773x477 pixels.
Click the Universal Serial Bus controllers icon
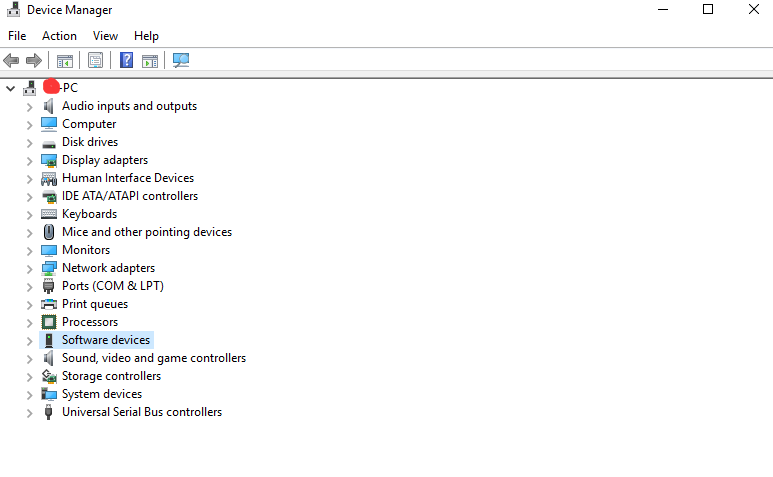tap(48, 412)
